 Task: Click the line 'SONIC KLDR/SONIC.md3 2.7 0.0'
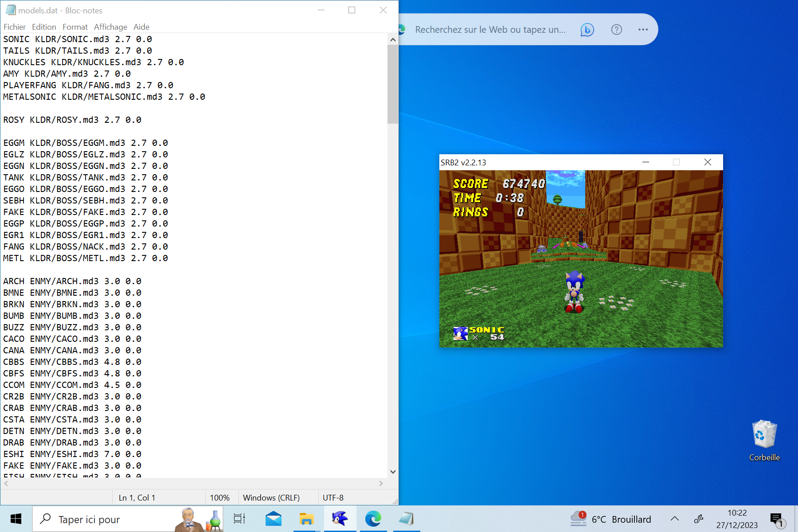(78, 39)
